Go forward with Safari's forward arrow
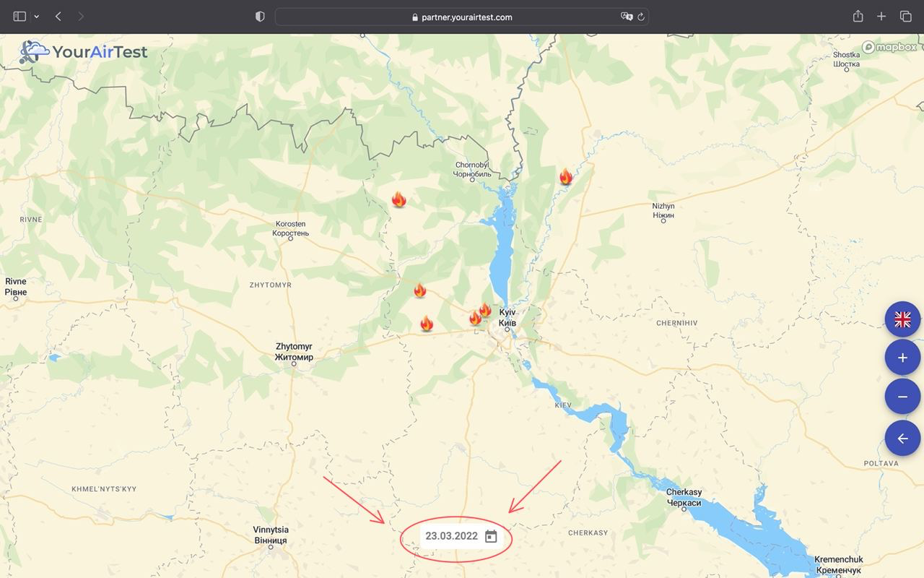The image size is (924, 578). point(81,17)
